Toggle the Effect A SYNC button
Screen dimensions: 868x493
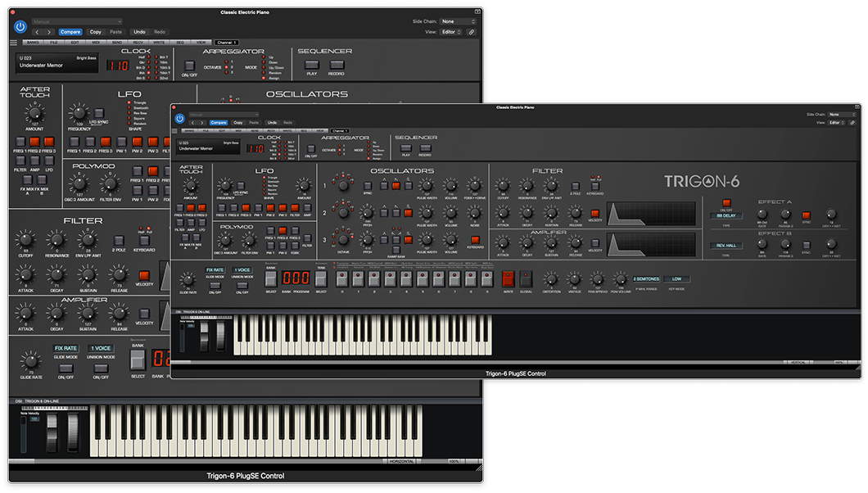[806, 215]
